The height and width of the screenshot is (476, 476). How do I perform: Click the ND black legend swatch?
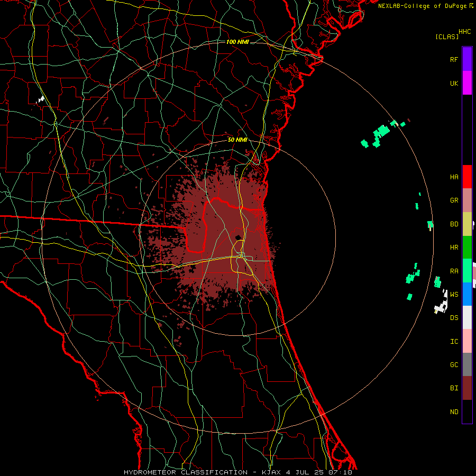point(467,411)
